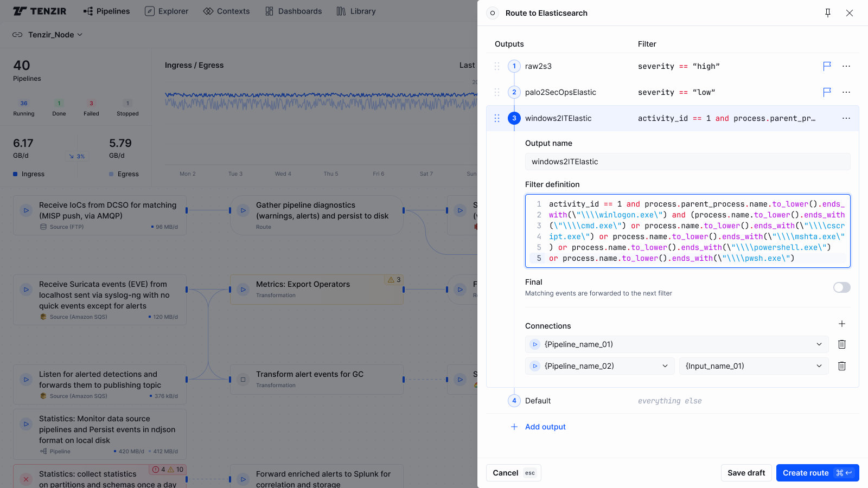Image resolution: width=868 pixels, height=488 pixels.
Task: Open more options for raw2s3 output
Action: click(x=846, y=66)
